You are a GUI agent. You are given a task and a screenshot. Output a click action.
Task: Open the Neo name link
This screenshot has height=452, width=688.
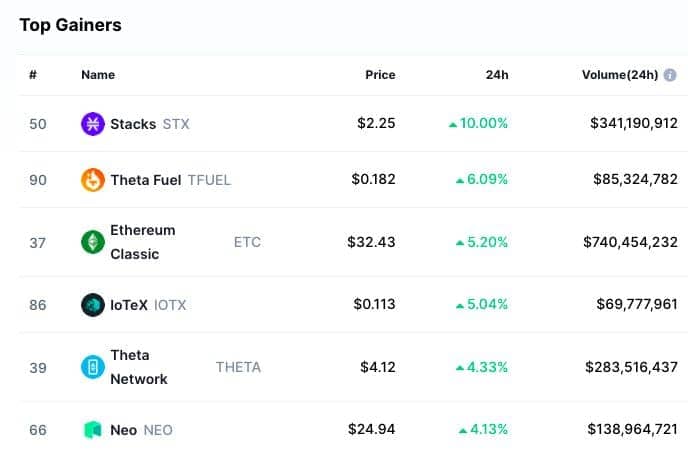pos(123,430)
